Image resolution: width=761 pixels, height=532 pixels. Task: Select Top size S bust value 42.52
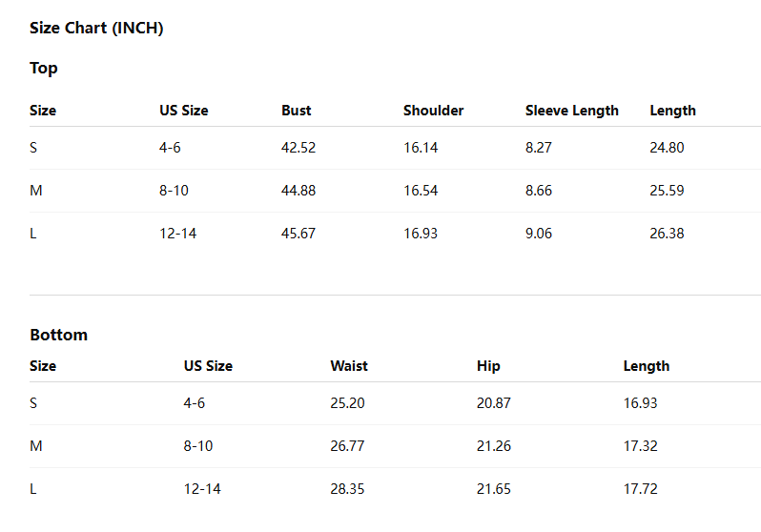(x=298, y=148)
